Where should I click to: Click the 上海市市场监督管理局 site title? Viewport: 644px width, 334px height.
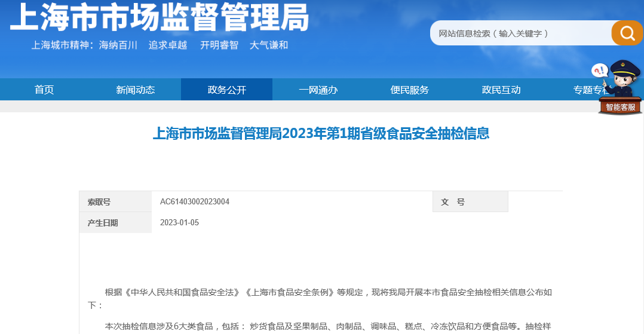pyautogui.click(x=160, y=18)
